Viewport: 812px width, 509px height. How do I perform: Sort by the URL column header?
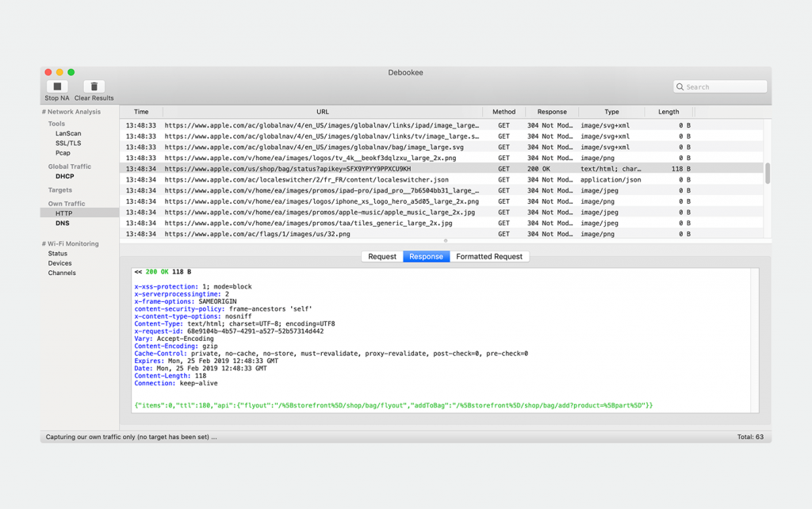tap(323, 112)
